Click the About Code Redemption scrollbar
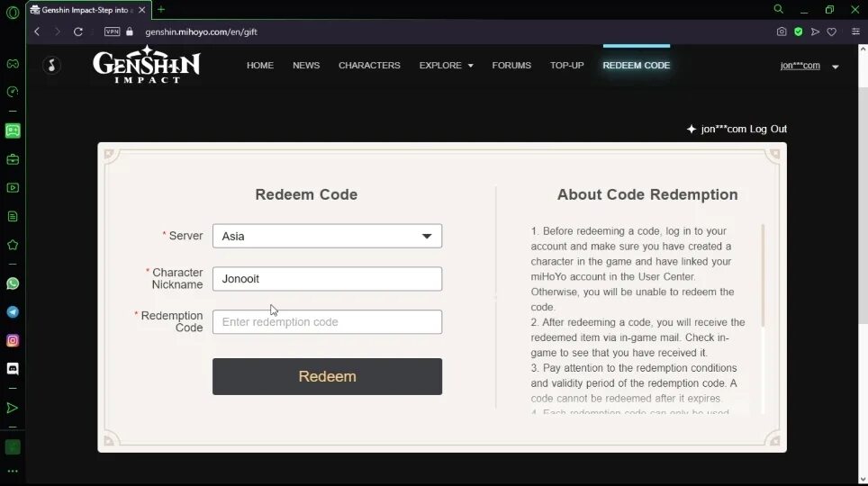Image resolution: width=868 pixels, height=486 pixels. (763, 275)
